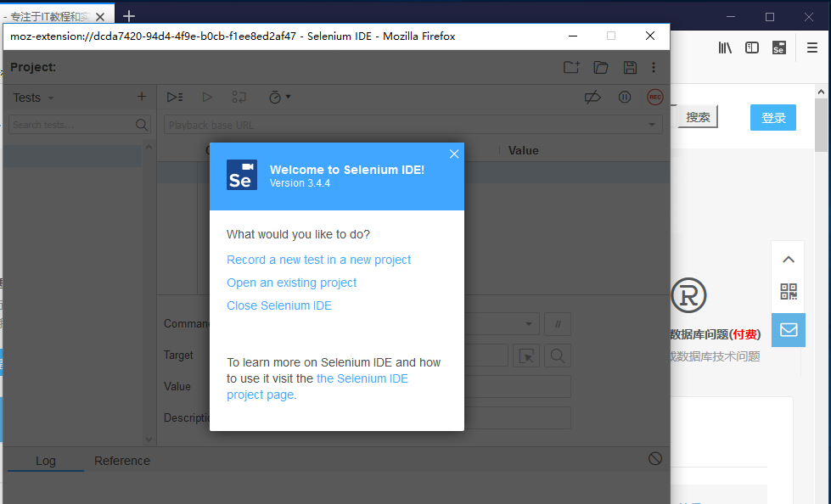The width and height of the screenshot is (831, 504).
Task: Toggle disable breakpoints icon
Action: 592,97
